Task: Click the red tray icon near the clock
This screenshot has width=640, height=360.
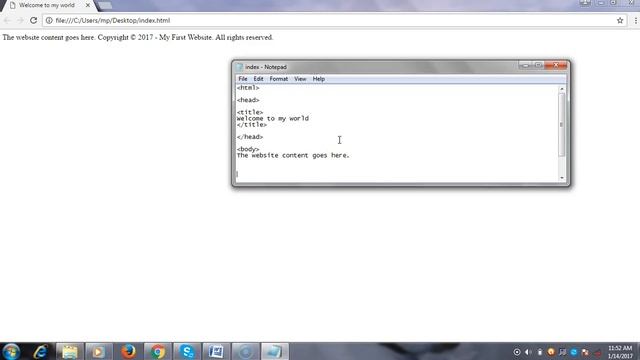Action: click(x=597, y=352)
